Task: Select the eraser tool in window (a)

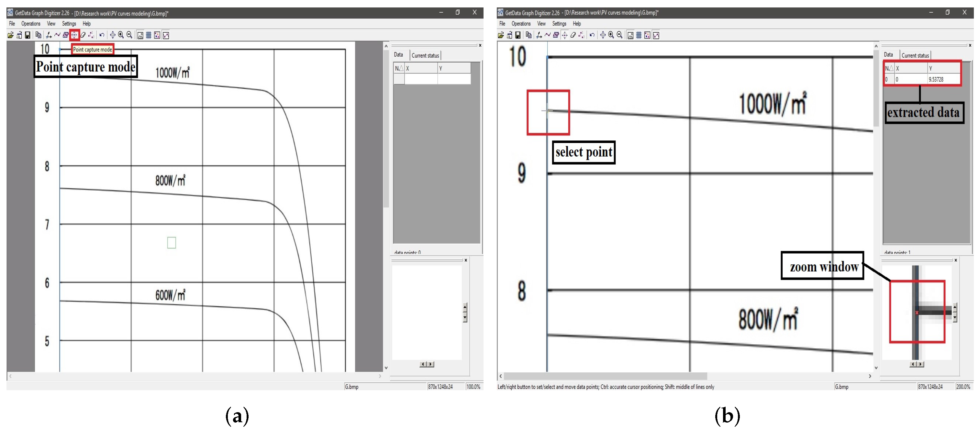Action: [x=83, y=35]
